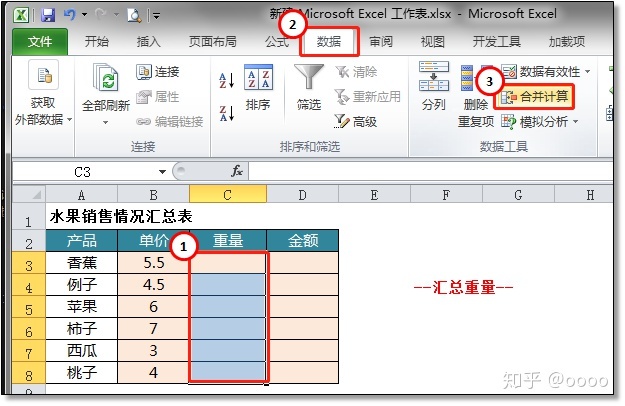This screenshot has width=625, height=406.
Task: Switch to the 插入 ribbon tab
Action: pyautogui.click(x=148, y=41)
